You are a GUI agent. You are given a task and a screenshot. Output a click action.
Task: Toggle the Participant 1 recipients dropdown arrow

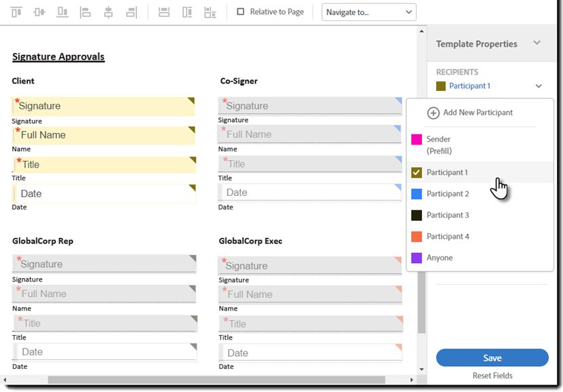pyautogui.click(x=539, y=86)
